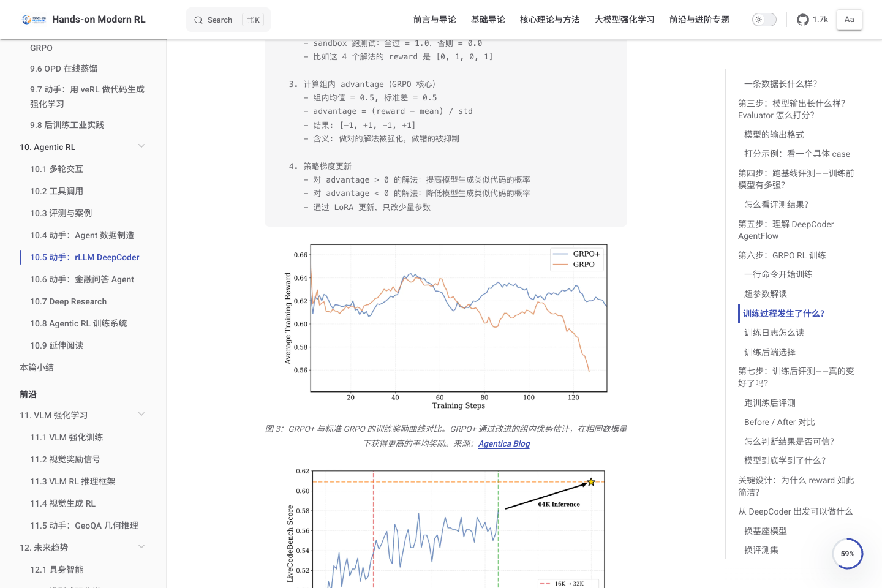Open the 基础导论 nav menu
The width and height of the screenshot is (882, 588).
tap(488, 20)
